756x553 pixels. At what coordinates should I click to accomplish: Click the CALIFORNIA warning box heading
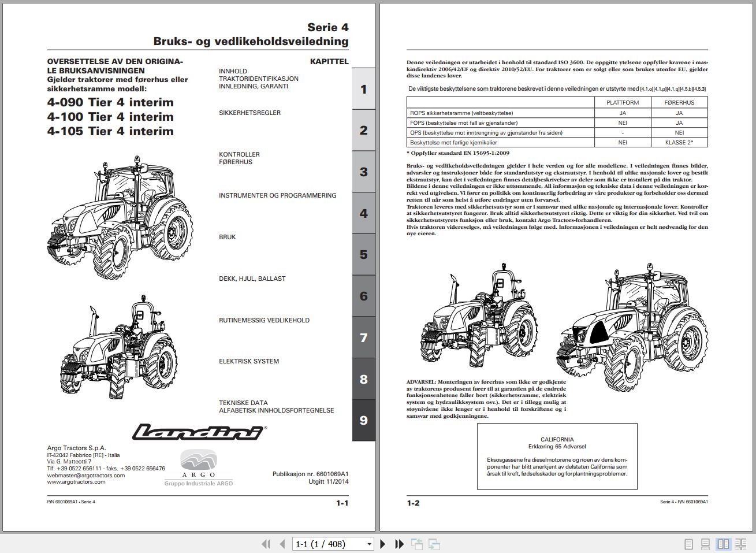click(557, 440)
